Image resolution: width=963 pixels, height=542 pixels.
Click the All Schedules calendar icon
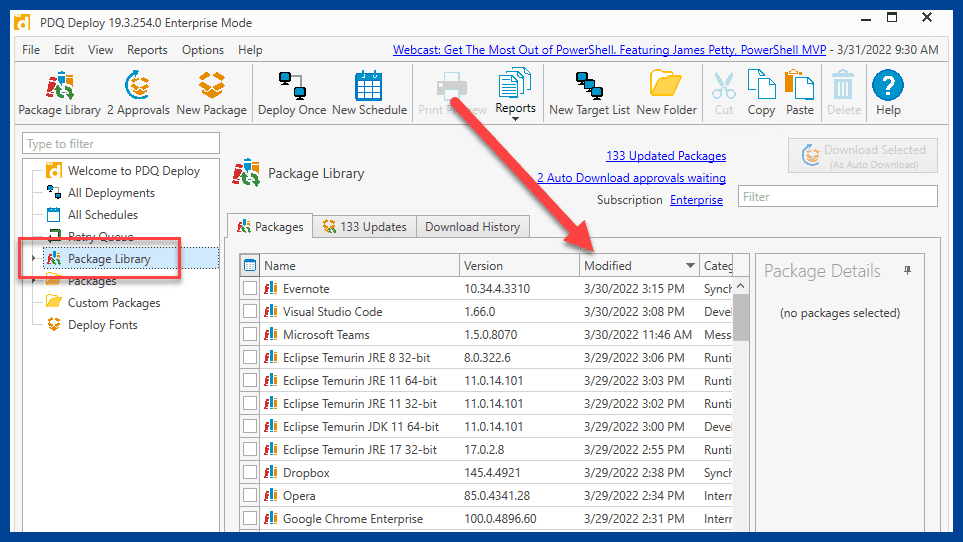[54, 214]
